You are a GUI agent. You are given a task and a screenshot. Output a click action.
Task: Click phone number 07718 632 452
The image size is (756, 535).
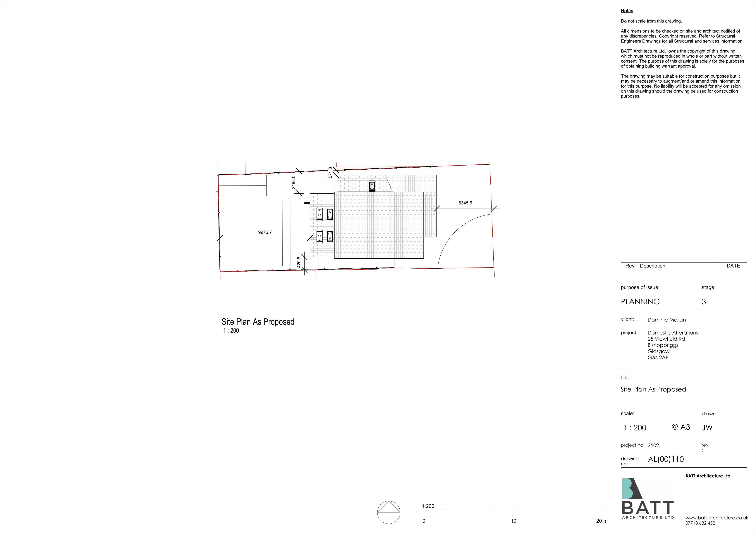(x=700, y=523)
